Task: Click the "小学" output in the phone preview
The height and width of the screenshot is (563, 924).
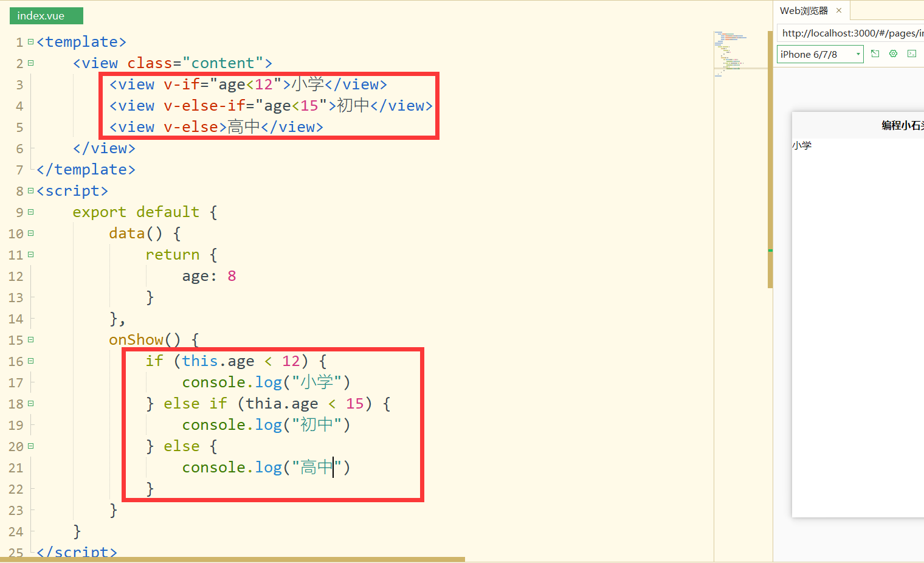Action: click(802, 145)
